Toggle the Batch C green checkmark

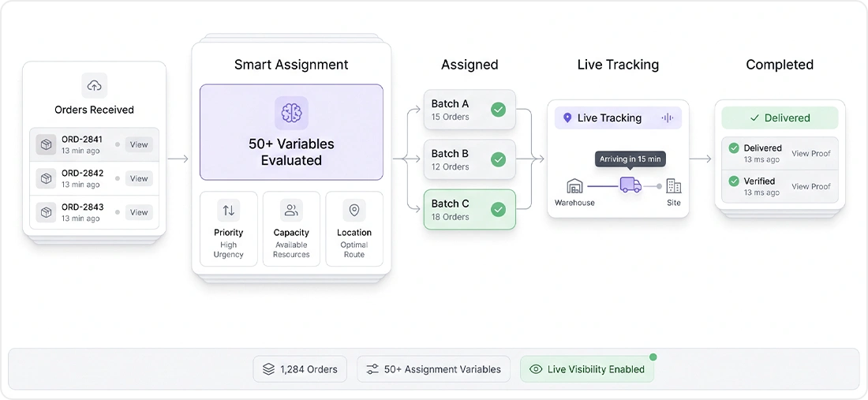point(498,210)
